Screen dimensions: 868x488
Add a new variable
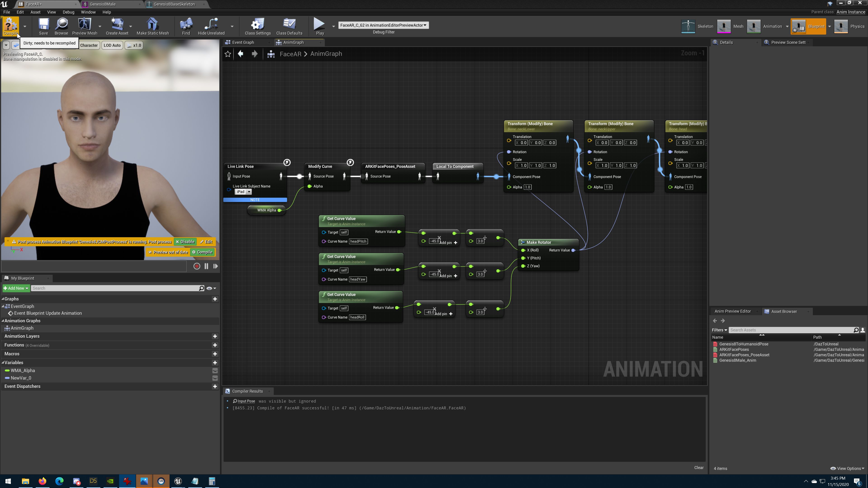pyautogui.click(x=215, y=363)
